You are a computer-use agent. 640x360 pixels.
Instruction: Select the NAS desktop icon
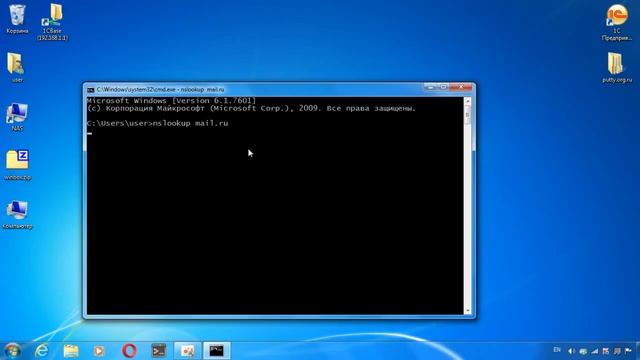17,117
